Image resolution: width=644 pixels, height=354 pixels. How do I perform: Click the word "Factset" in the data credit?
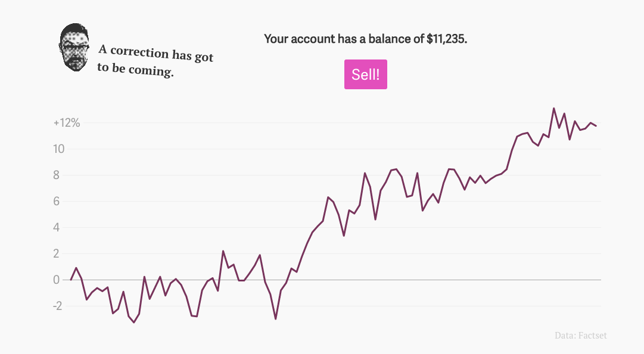pos(592,336)
